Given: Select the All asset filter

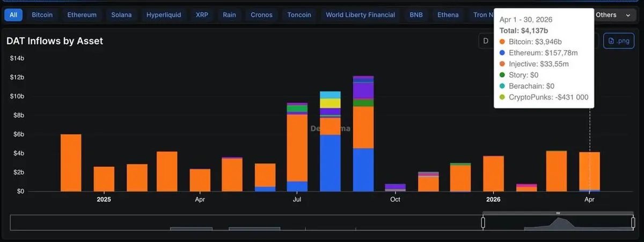Looking at the screenshot, I should click(x=13, y=15).
